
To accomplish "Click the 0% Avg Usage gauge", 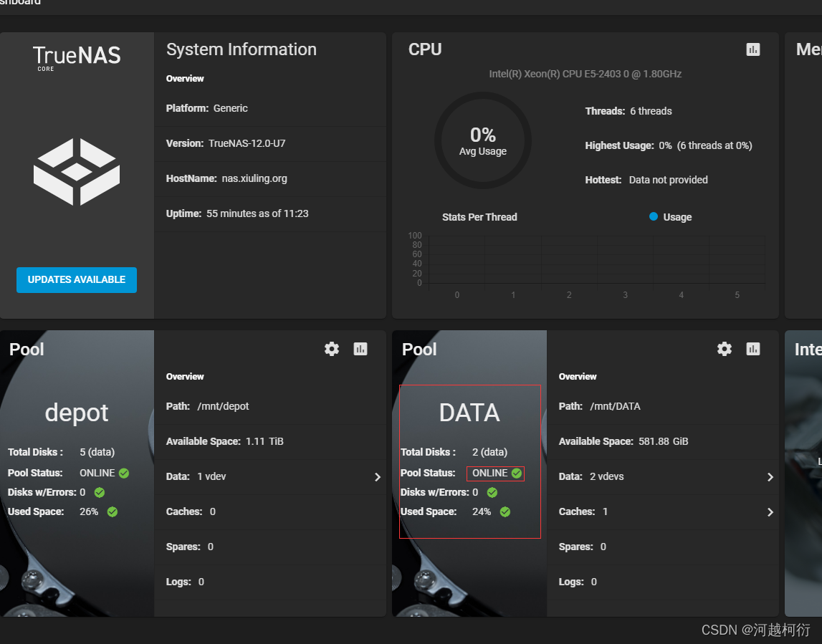I will [483, 140].
